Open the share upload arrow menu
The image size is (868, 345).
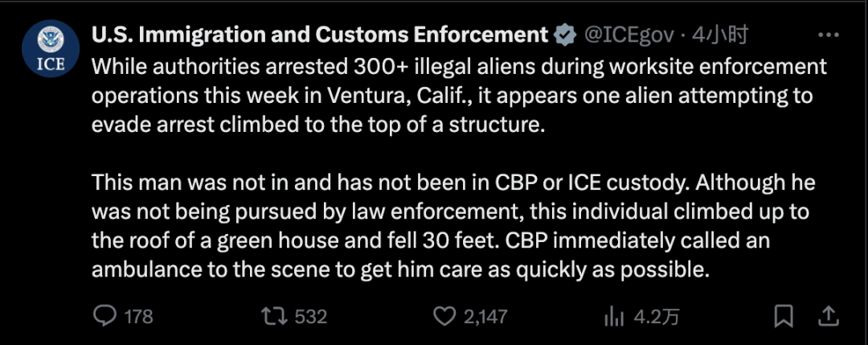point(828,316)
